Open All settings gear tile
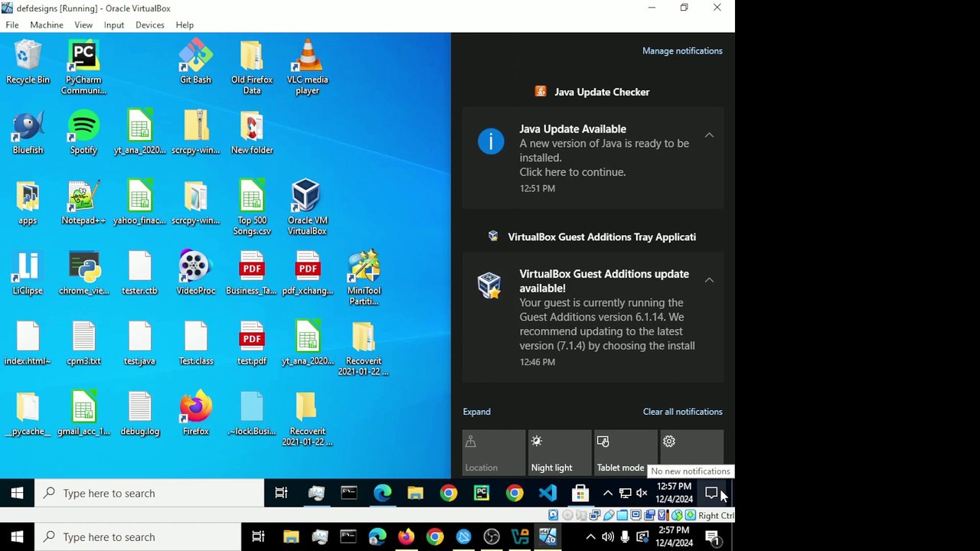 coord(691,452)
